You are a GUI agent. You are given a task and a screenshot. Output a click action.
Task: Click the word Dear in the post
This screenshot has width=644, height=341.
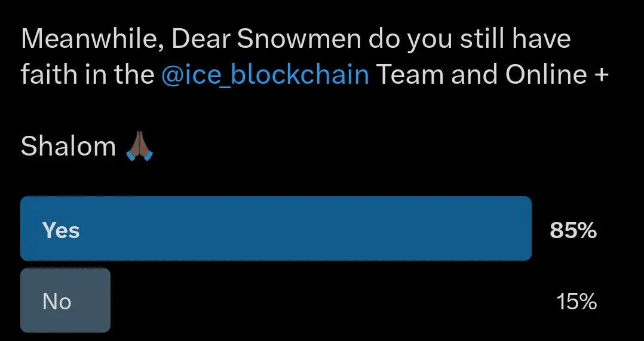201,39
